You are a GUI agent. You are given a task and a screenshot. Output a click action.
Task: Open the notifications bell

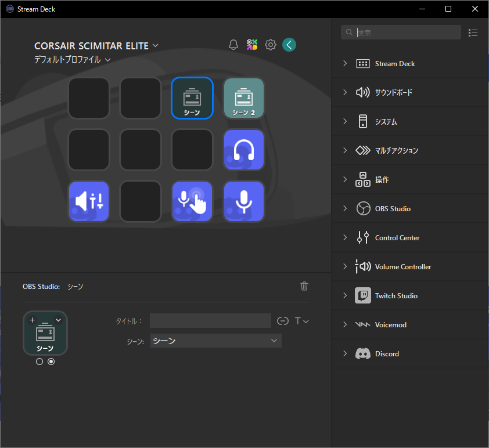[x=233, y=45]
